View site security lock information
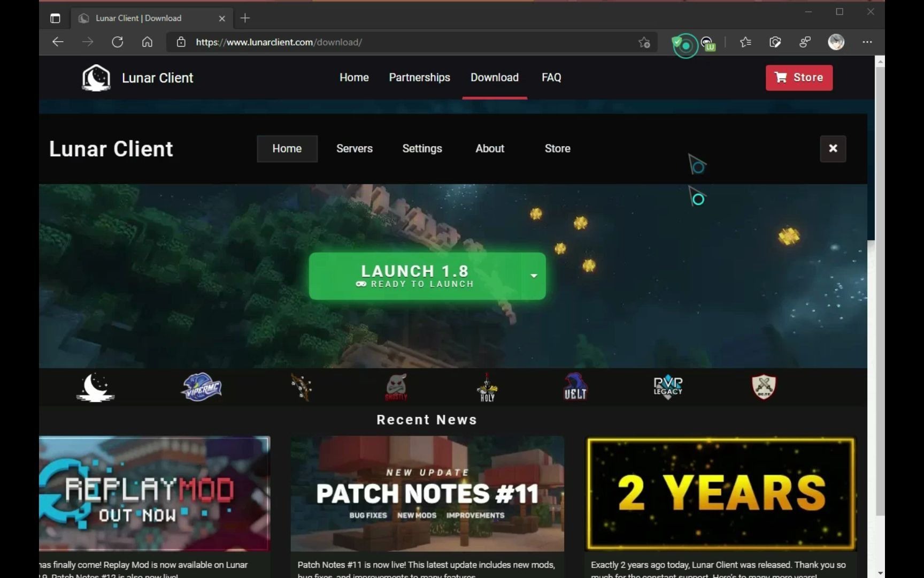The image size is (924, 578). [x=181, y=42]
